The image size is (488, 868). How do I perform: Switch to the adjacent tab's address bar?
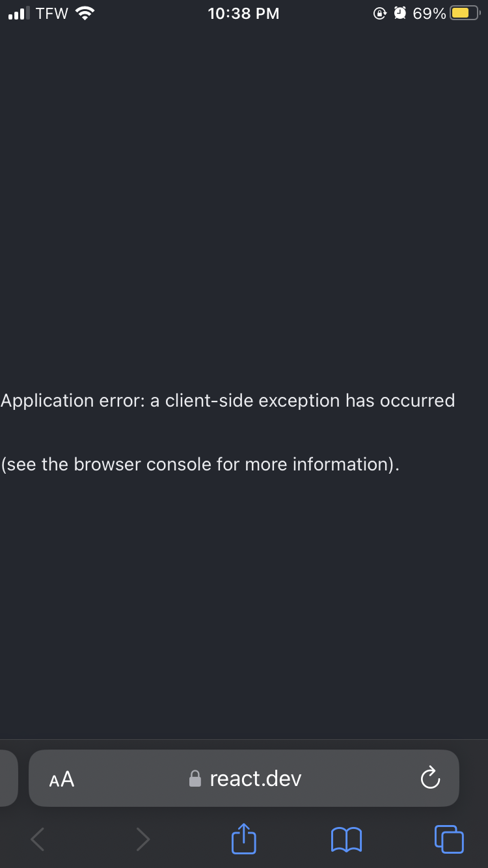tap(8, 778)
